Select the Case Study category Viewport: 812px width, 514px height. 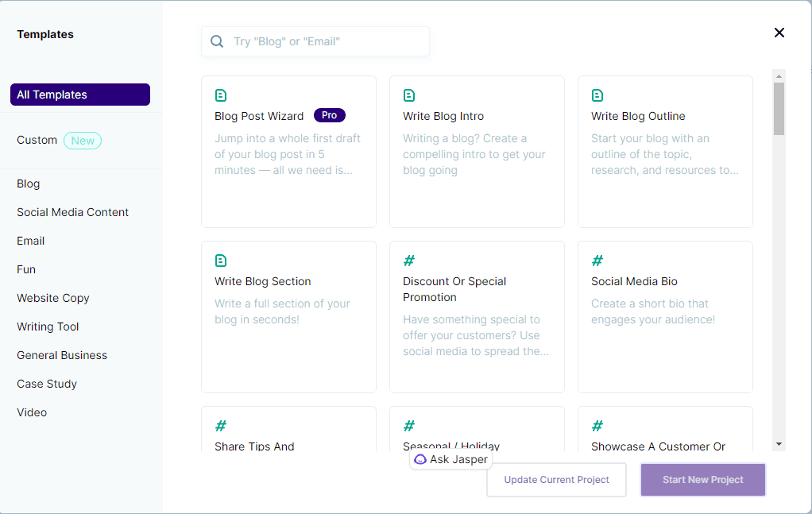tap(47, 384)
